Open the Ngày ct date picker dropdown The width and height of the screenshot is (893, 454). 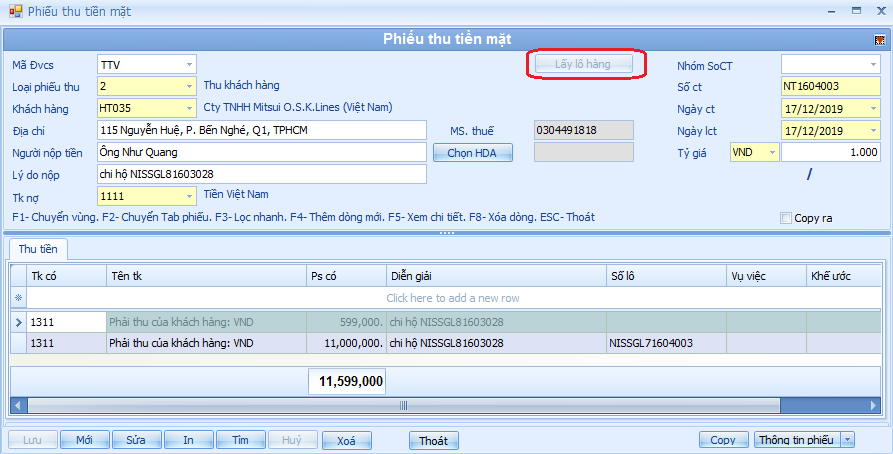click(871, 109)
